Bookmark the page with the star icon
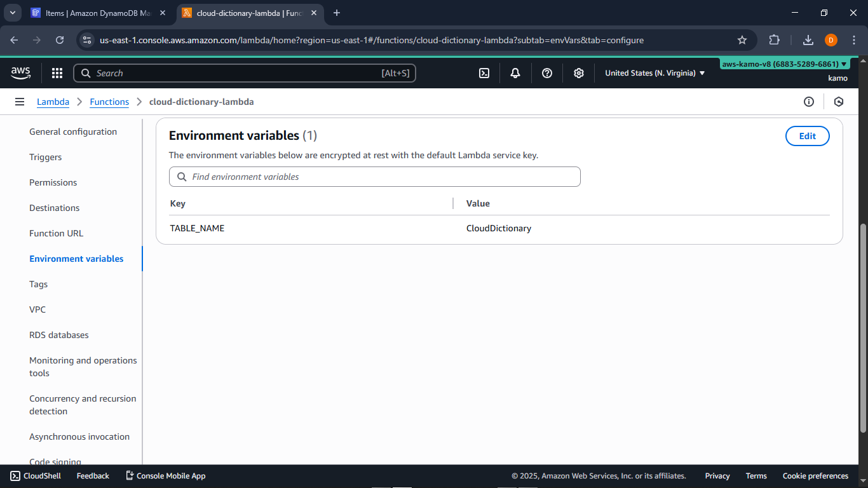Viewport: 868px width, 488px height. click(742, 39)
